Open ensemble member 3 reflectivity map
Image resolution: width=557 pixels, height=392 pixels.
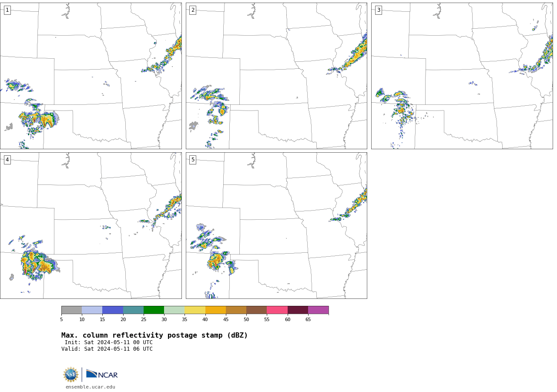462,76
